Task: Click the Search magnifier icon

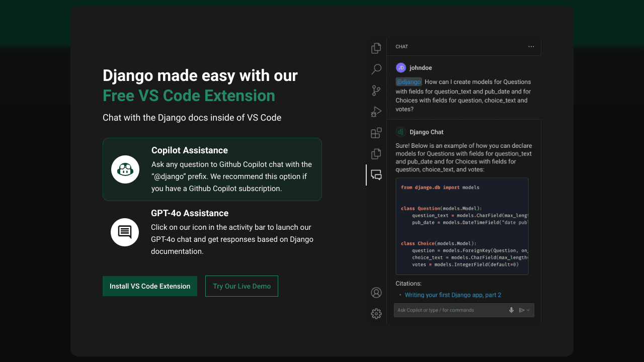Action: point(376,69)
